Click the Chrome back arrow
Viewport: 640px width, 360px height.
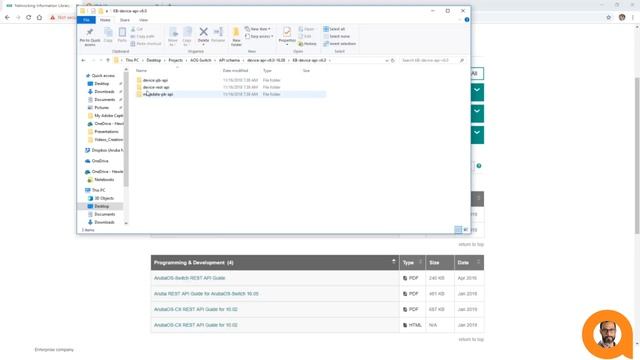(x=7, y=18)
